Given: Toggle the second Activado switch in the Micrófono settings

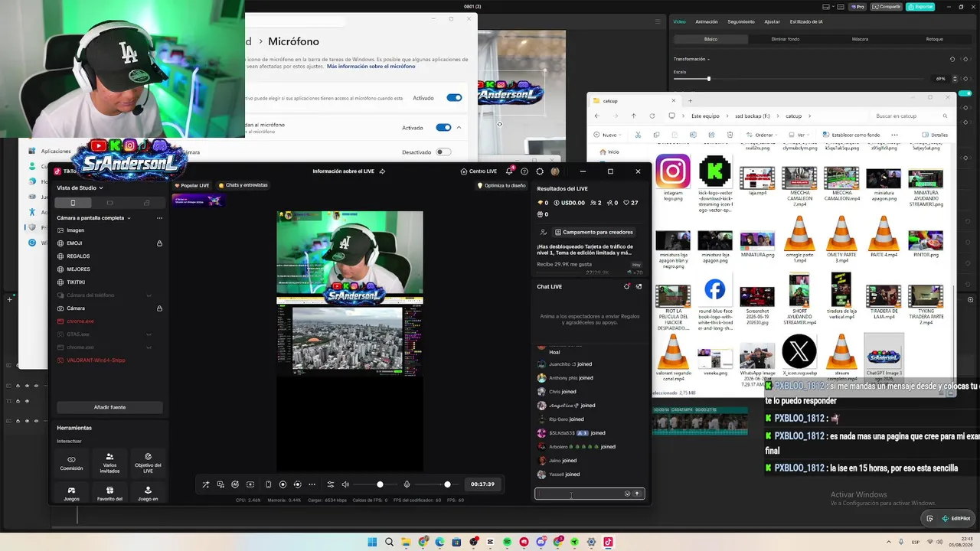Looking at the screenshot, I should coord(443,128).
